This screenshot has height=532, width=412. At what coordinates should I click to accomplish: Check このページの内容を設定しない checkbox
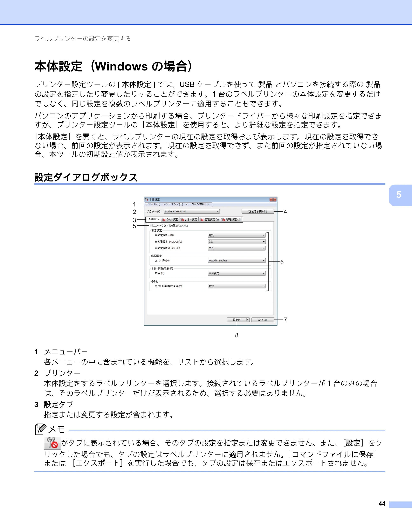pos(151,226)
